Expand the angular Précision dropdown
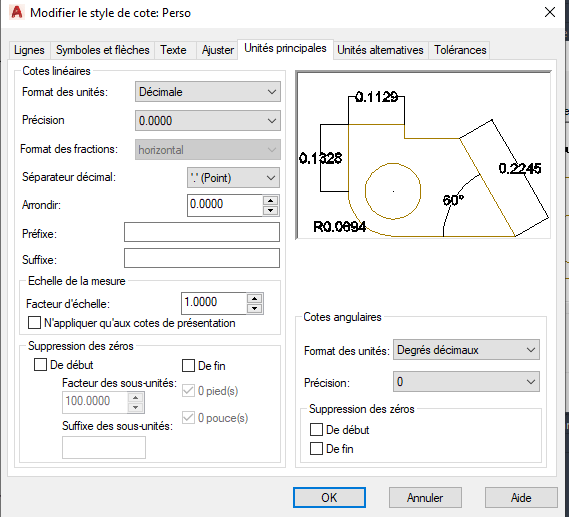Image resolution: width=569 pixels, height=517 pixels. pos(466,382)
